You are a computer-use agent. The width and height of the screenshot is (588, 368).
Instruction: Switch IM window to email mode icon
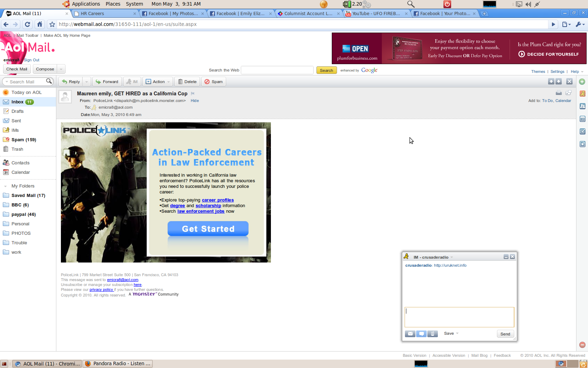410,334
